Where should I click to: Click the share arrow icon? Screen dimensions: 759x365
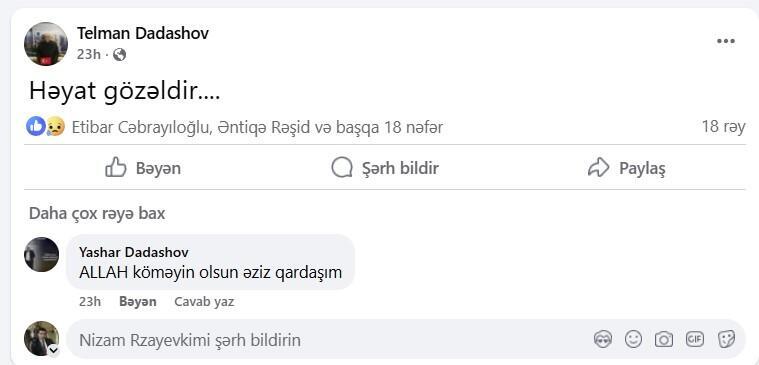(x=598, y=167)
